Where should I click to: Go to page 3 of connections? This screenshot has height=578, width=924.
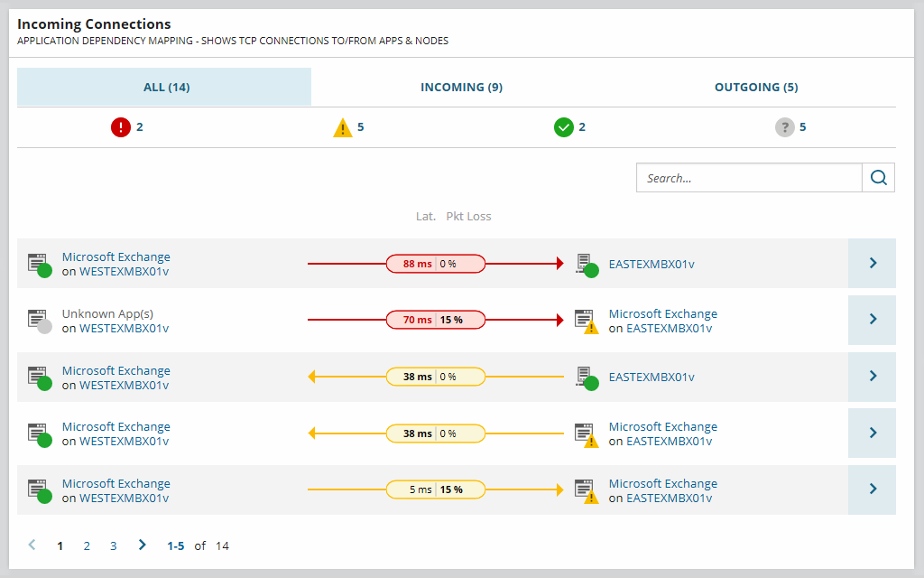click(x=113, y=546)
